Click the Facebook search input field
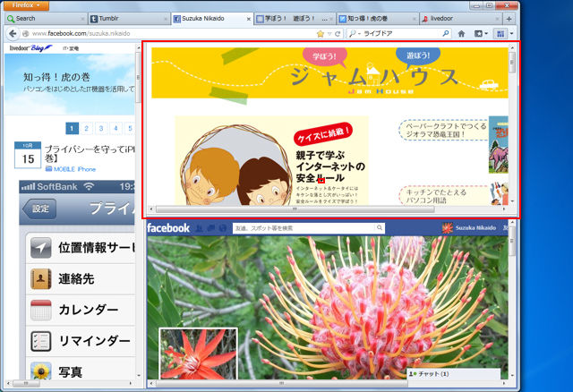Viewport: 573px width, 392px height. click(304, 228)
